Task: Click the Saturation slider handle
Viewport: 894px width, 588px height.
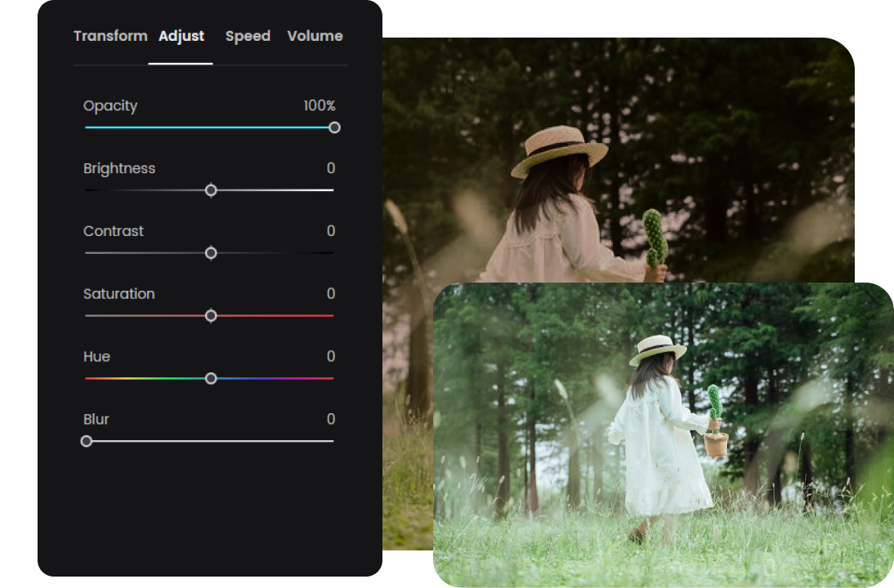Action: coord(211,315)
